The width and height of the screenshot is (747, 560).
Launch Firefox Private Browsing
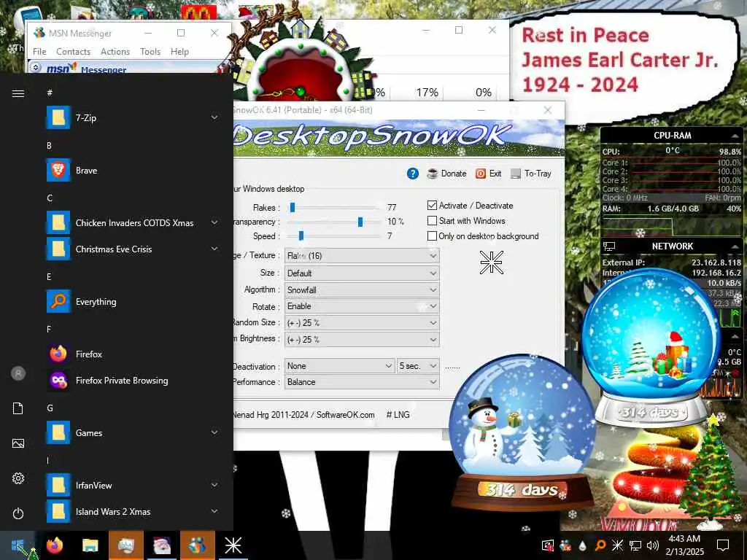pos(133,381)
